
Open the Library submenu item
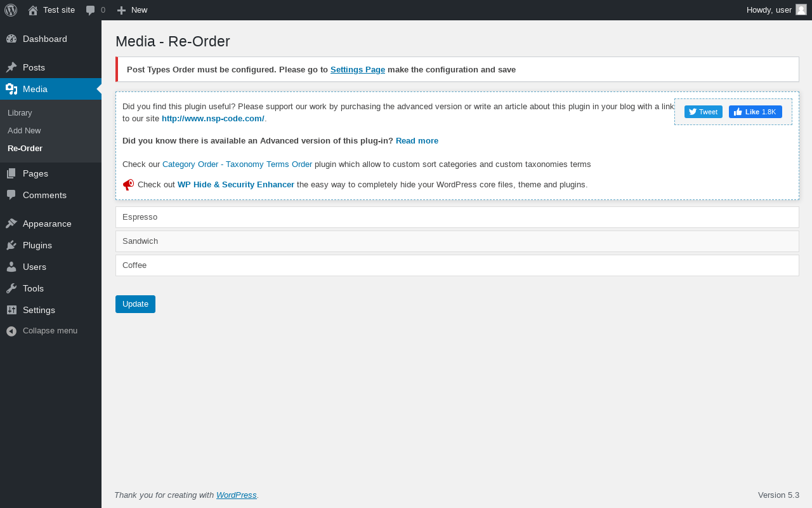(x=20, y=112)
